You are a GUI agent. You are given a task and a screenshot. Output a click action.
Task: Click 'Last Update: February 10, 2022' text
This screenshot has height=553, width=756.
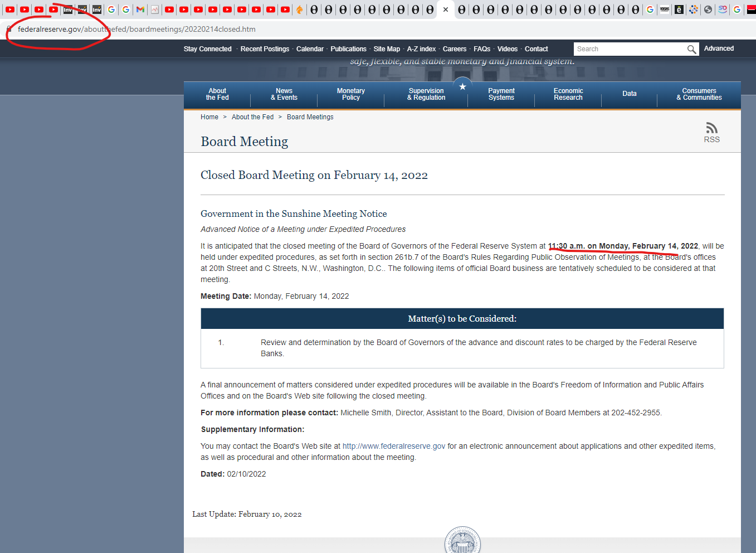click(x=247, y=515)
